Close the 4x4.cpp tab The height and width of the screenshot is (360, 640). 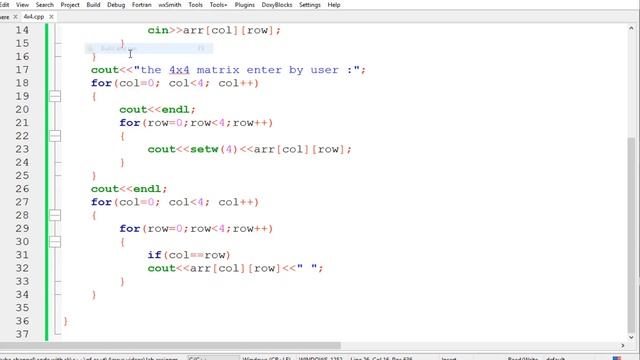51,17
